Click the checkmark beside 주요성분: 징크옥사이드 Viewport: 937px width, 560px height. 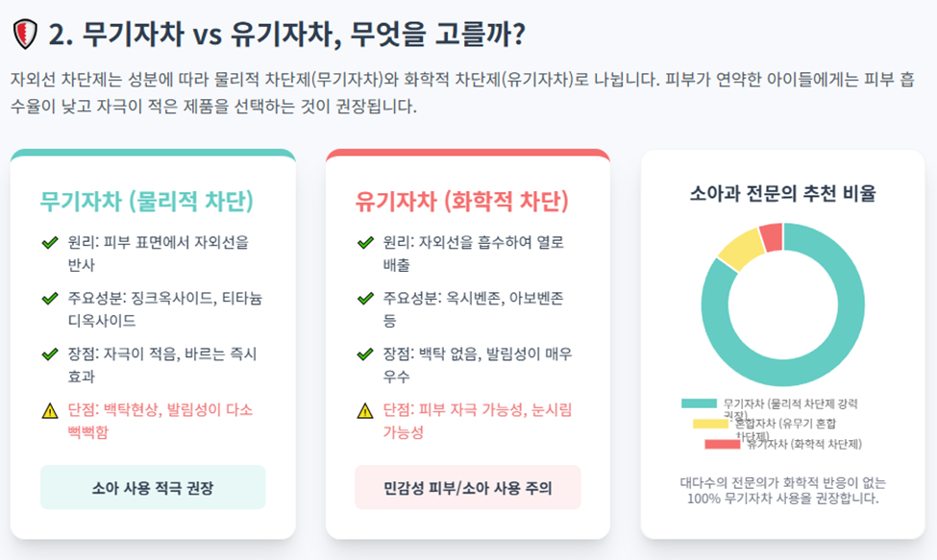[50, 299]
